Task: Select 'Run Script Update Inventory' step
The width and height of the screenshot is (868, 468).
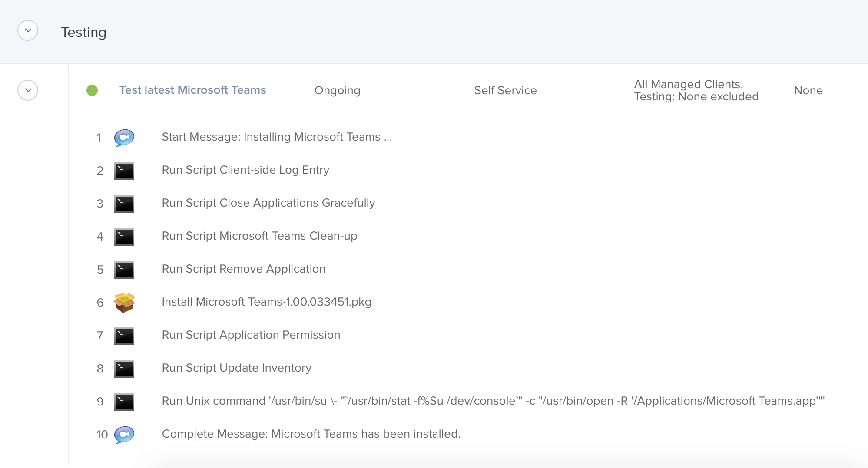Action: tap(237, 368)
